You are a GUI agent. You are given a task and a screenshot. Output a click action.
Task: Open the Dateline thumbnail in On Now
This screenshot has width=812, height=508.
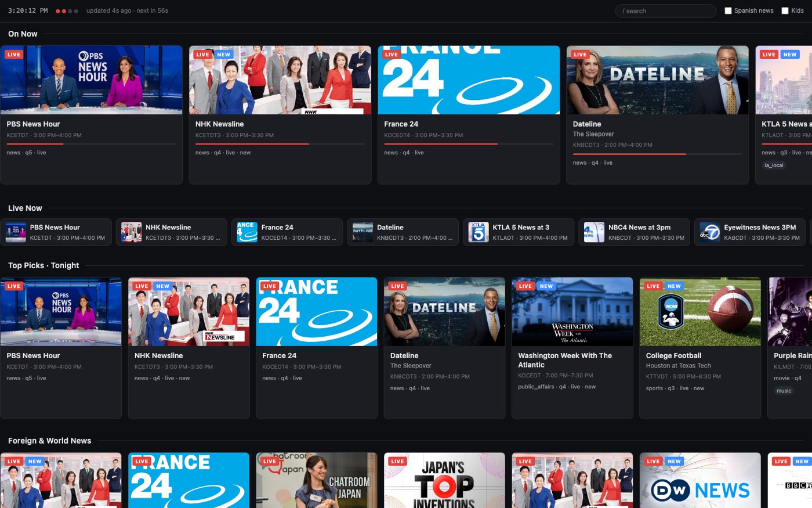(657, 80)
